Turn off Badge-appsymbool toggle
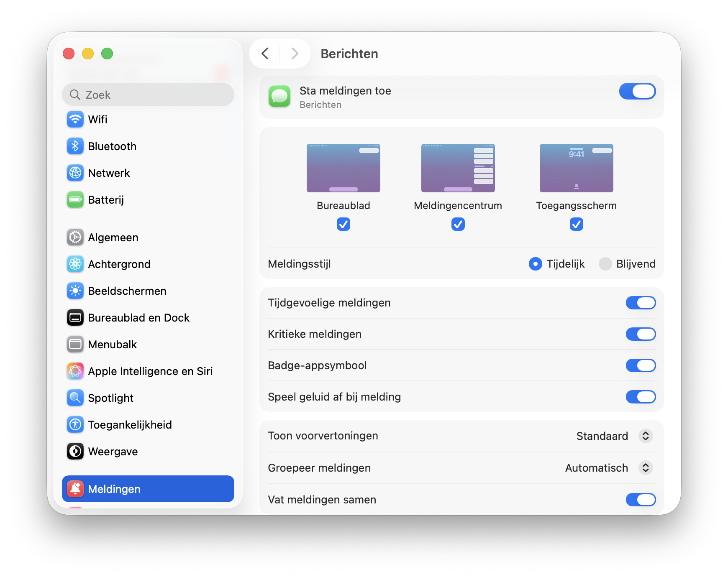 641,365
